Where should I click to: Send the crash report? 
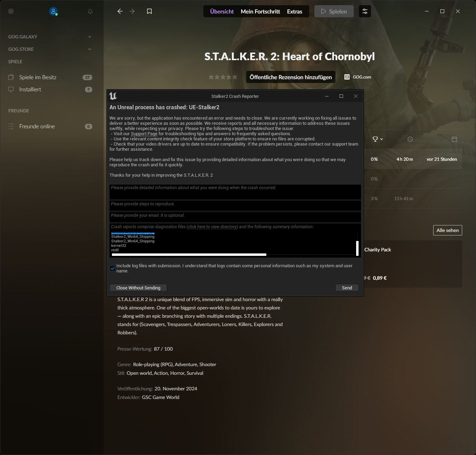coord(347,288)
